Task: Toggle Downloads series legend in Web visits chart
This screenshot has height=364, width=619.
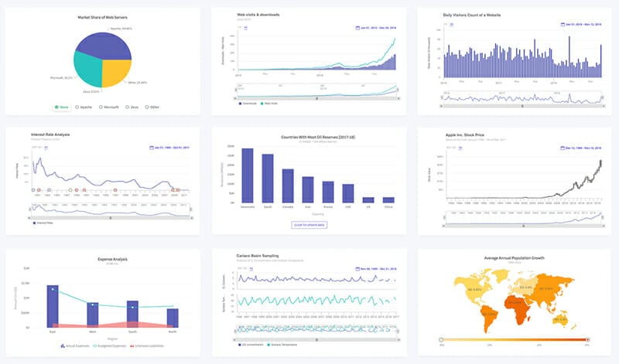Action: [248, 104]
